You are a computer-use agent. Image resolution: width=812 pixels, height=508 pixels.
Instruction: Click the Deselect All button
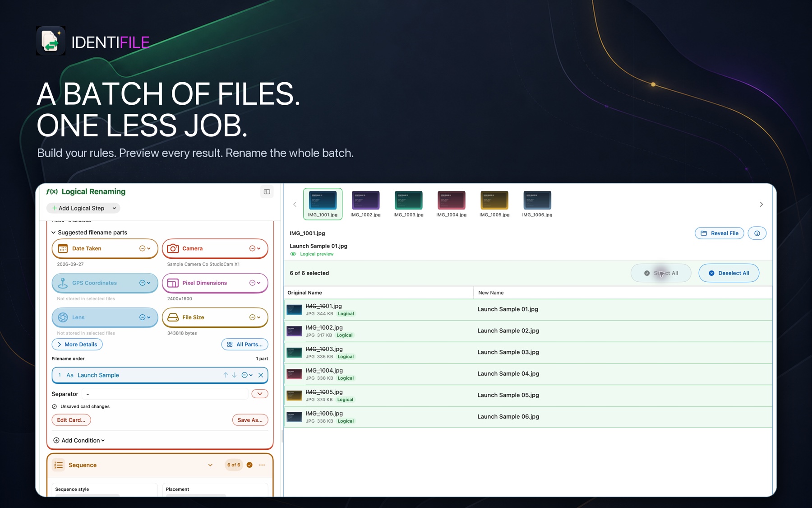(x=729, y=273)
